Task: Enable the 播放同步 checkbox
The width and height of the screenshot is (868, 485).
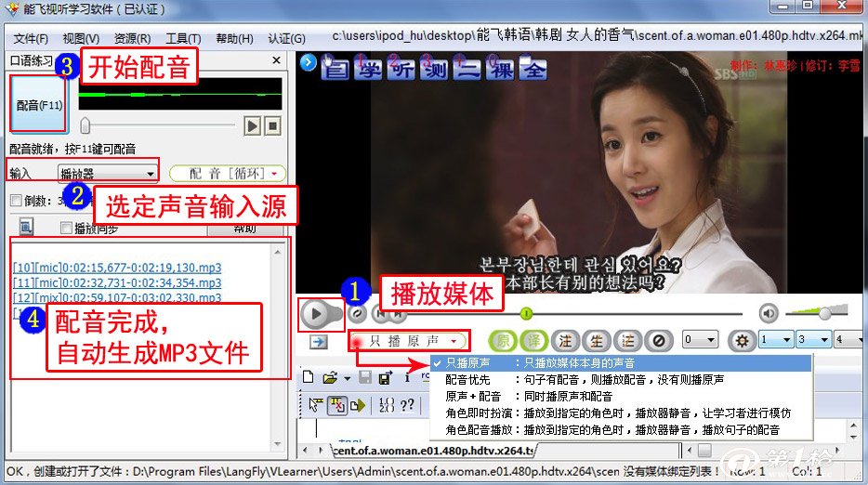Action: pyautogui.click(x=66, y=228)
